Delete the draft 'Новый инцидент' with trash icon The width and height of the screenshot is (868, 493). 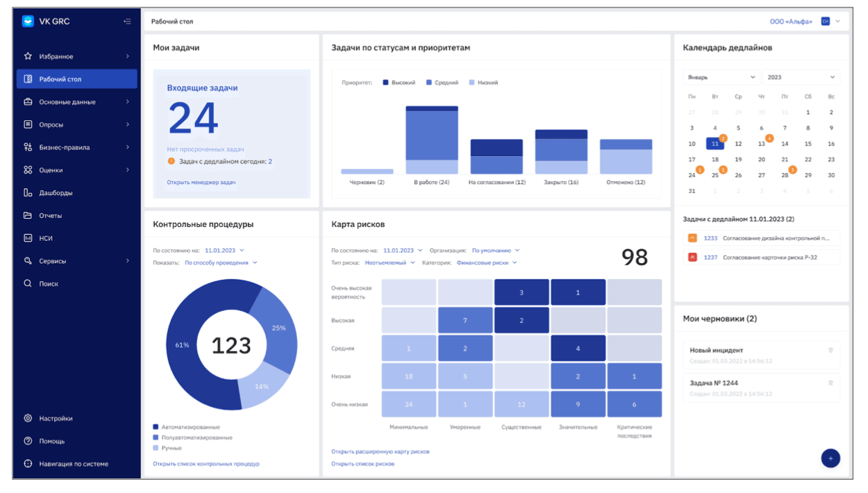pyautogui.click(x=831, y=351)
